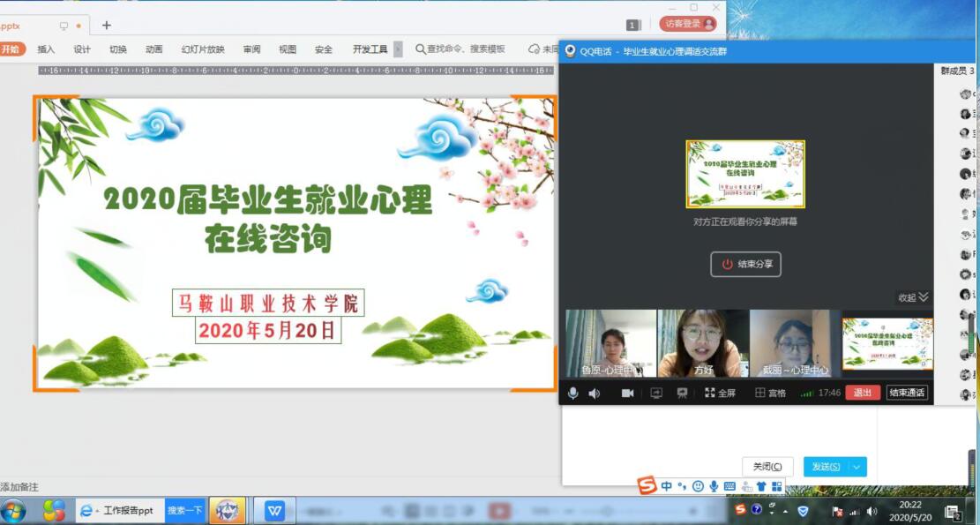Screen dimensions: 980x525
Task: Open the soft keyboard on IME bar
Action: click(x=729, y=485)
